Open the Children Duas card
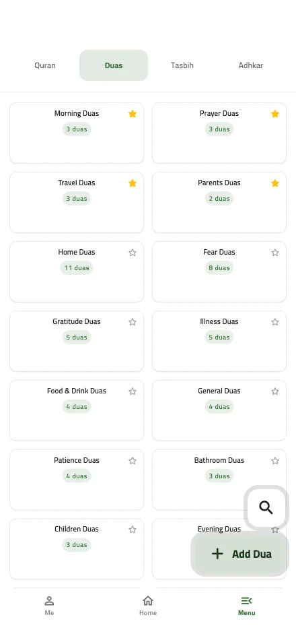The height and width of the screenshot is (644, 296). click(77, 549)
